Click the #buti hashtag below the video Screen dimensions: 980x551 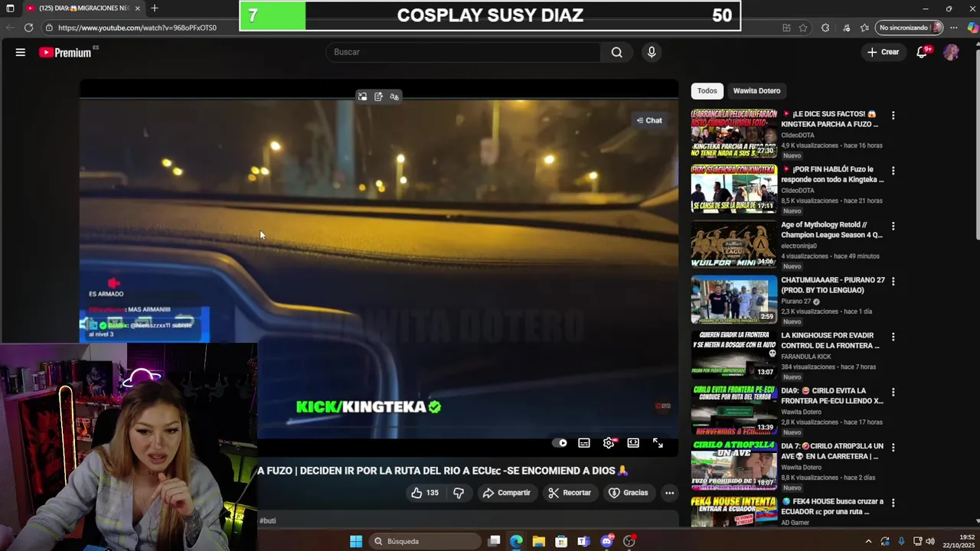(267, 520)
